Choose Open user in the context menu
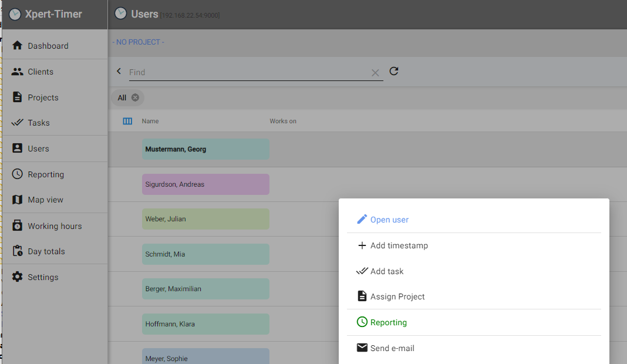 click(389, 220)
